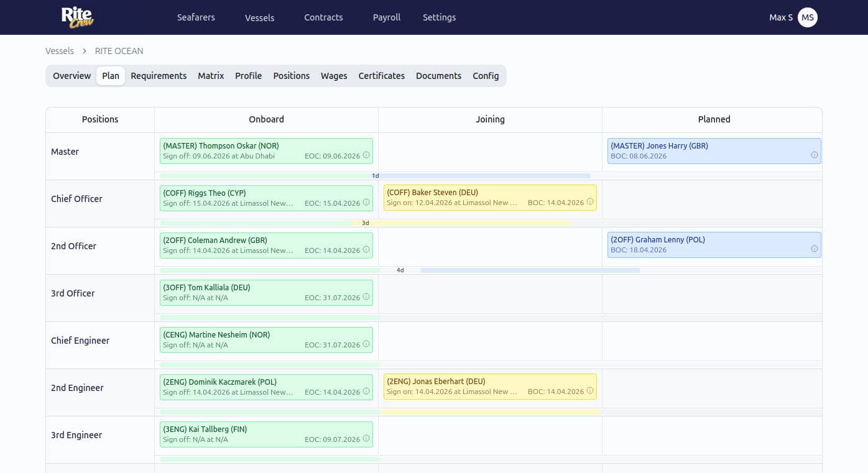Click info icon on Jonas Eberhart card

click(x=590, y=391)
